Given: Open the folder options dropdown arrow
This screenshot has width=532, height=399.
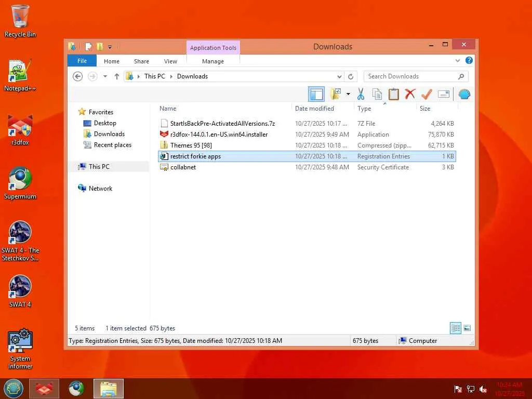Looking at the screenshot, I should point(348,94).
